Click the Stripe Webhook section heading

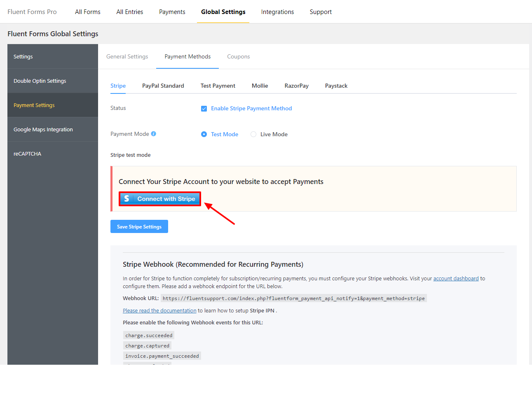[x=213, y=264]
